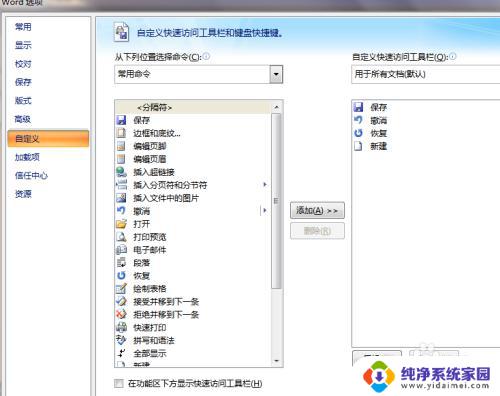Viewport: 500px width, 396px height.
Task: Click the New document icon (新建) in the right list
Action: tap(358, 146)
